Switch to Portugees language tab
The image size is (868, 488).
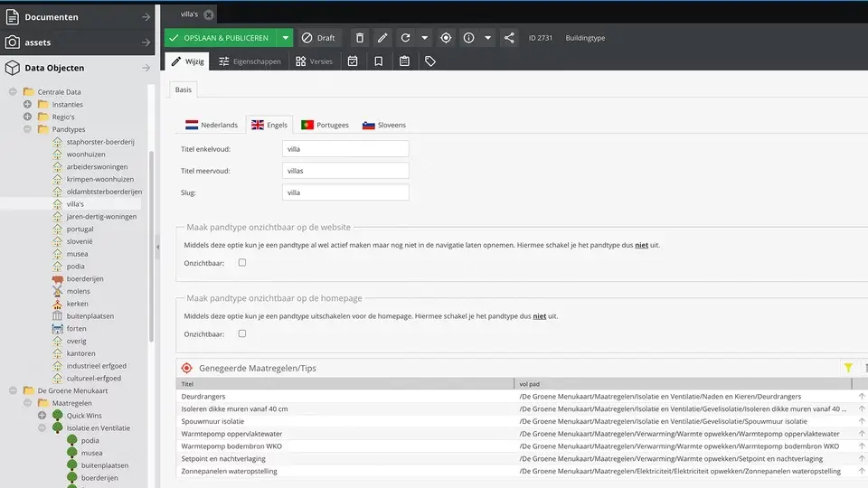coord(325,125)
